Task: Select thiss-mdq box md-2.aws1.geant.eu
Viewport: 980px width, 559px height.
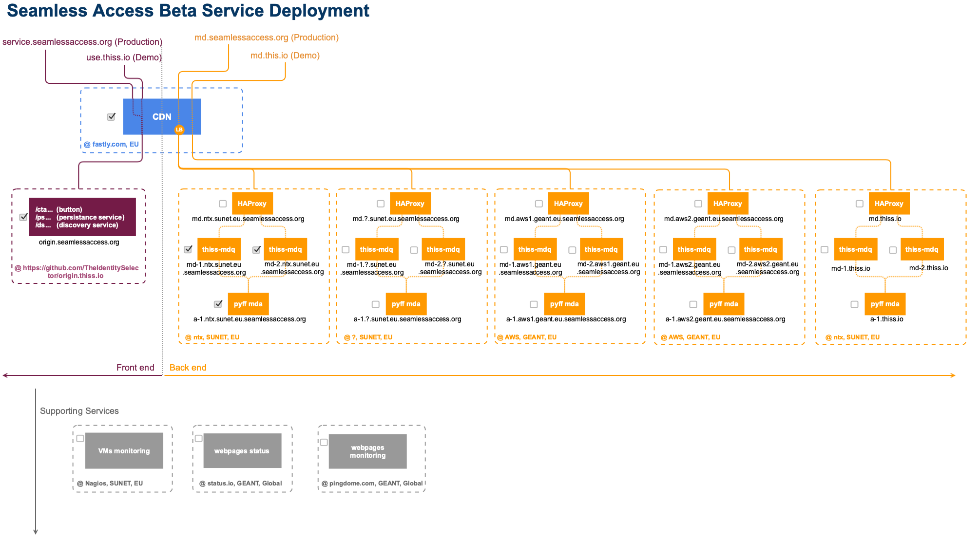Action: (601, 249)
